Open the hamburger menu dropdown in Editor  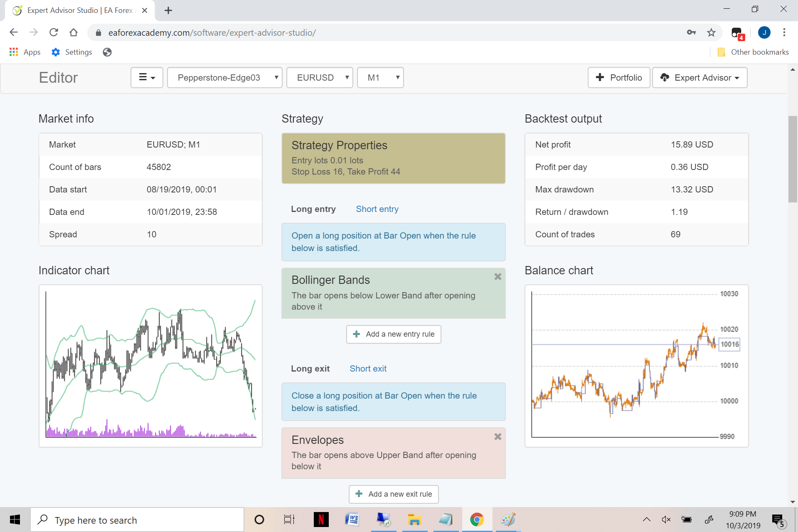147,78
